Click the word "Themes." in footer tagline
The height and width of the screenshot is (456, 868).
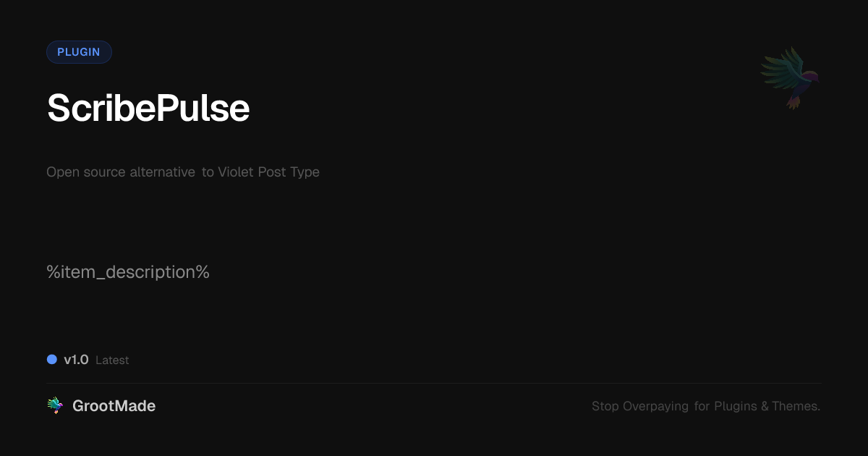point(796,406)
